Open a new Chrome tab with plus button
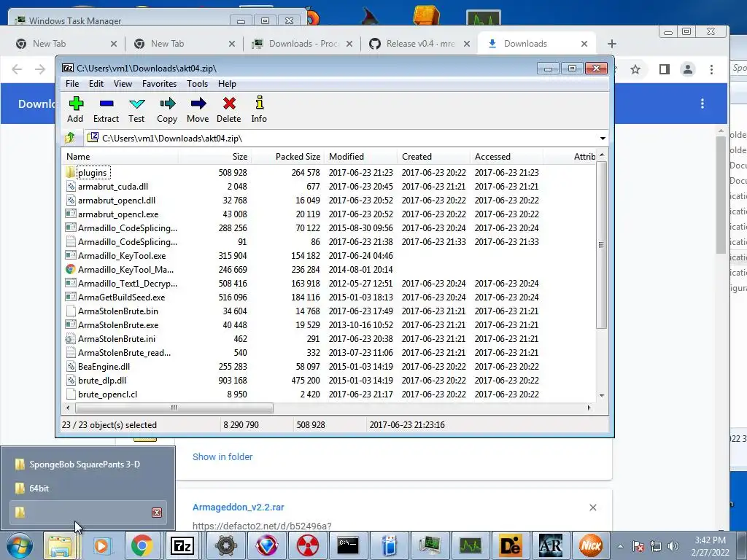Screen dimensions: 747x560 (612, 44)
